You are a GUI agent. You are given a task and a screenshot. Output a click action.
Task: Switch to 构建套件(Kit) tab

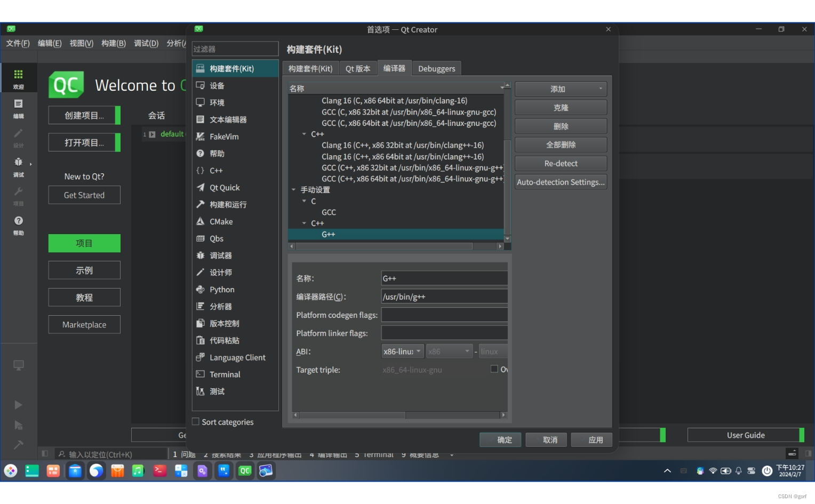pos(310,68)
